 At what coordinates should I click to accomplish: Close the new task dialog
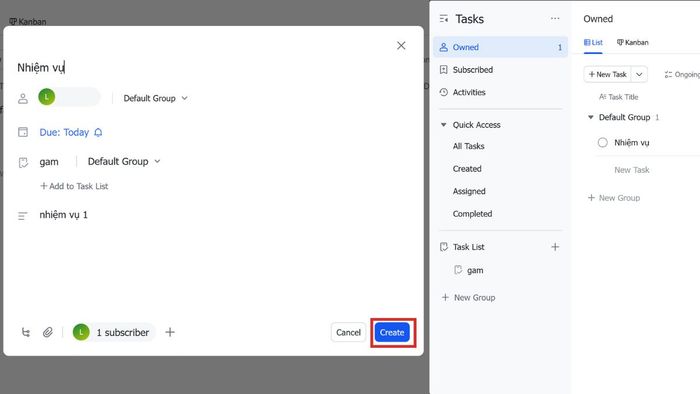[x=401, y=46]
